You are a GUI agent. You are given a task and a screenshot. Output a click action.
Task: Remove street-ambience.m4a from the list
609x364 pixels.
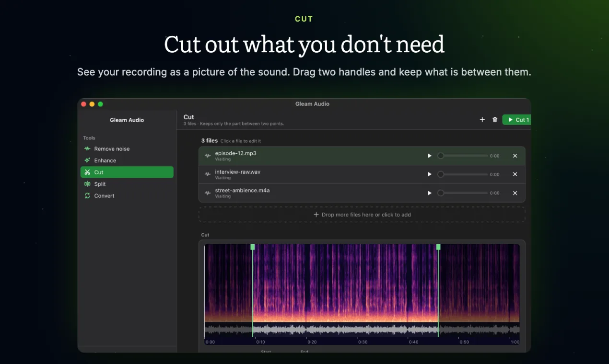tap(515, 193)
